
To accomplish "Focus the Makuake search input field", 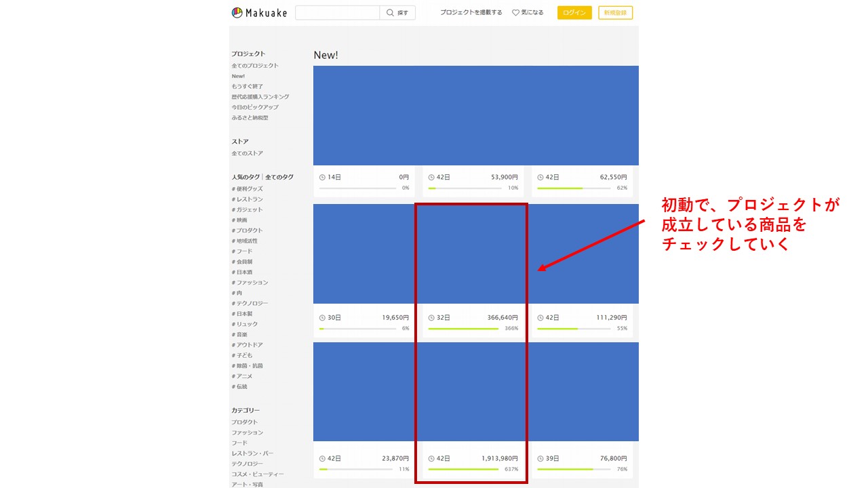I will (338, 13).
